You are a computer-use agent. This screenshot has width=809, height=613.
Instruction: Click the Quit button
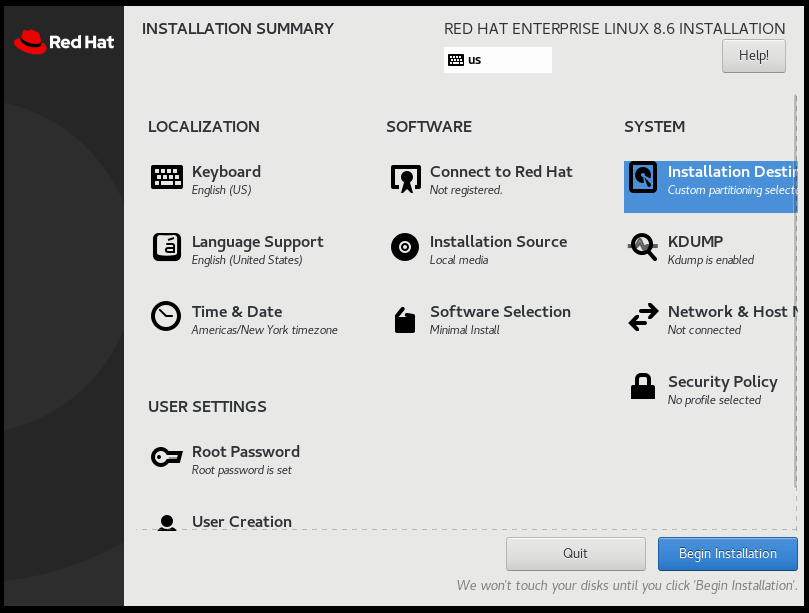pos(576,554)
